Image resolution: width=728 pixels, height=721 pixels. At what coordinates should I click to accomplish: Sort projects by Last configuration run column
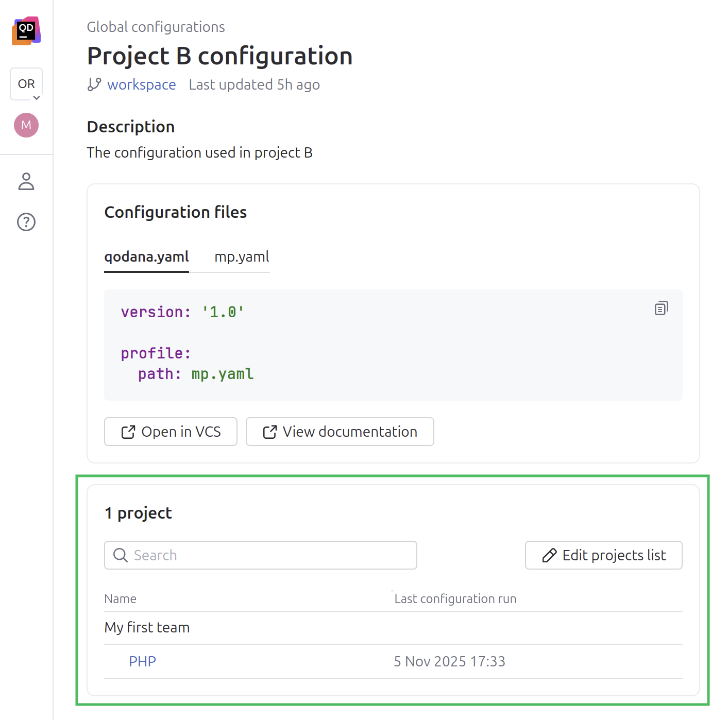click(455, 598)
